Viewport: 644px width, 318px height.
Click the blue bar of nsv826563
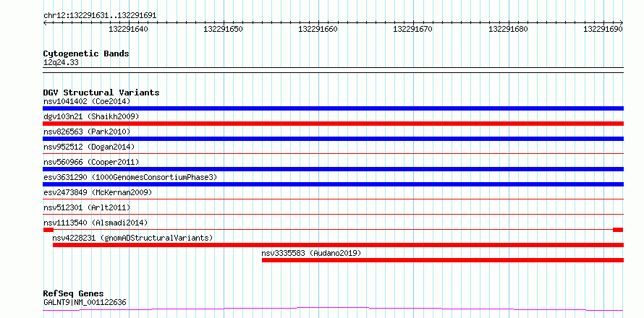click(x=333, y=139)
